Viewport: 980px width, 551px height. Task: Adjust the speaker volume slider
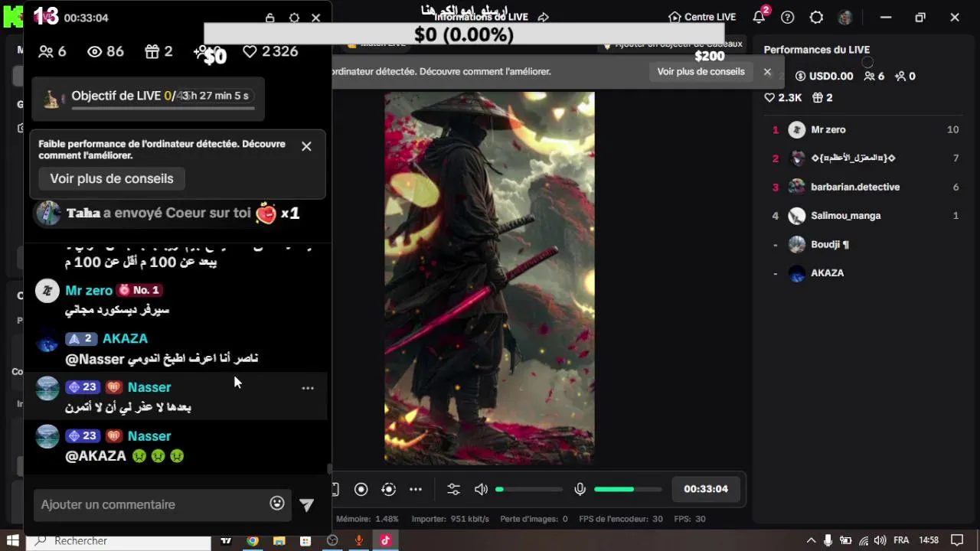529,489
